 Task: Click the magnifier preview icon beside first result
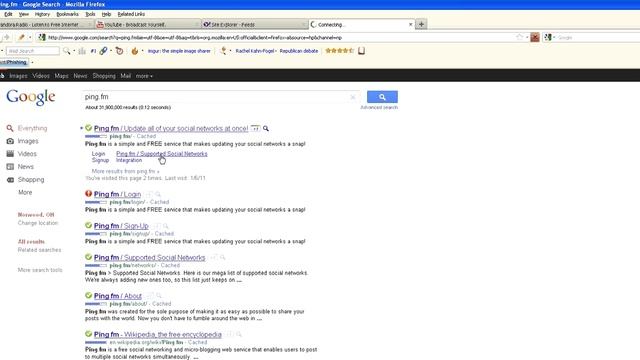coord(266,129)
